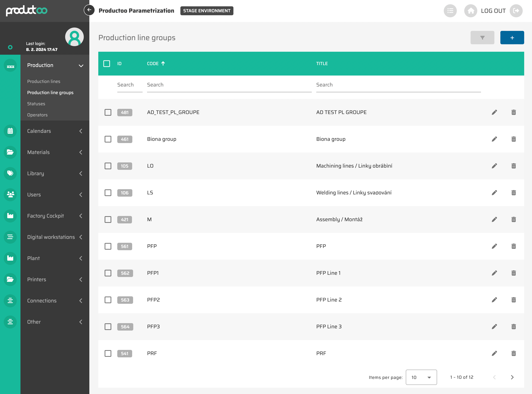Click the home icon in top bar
This screenshot has height=394, width=532.
point(471,11)
